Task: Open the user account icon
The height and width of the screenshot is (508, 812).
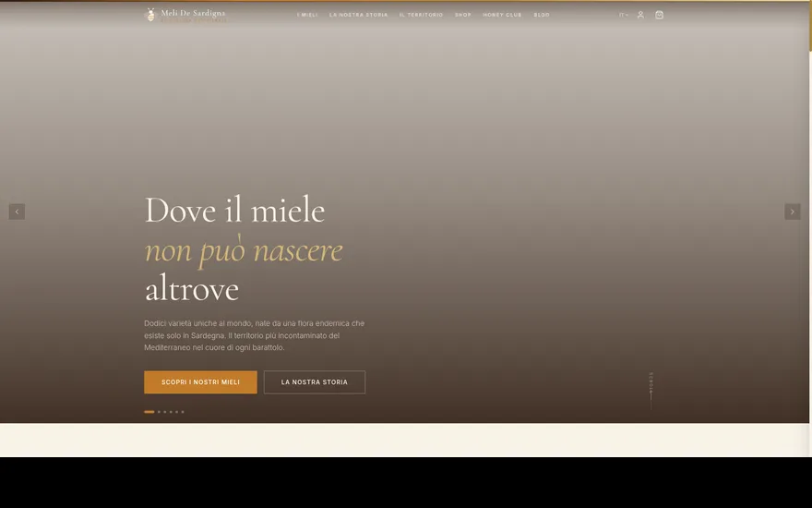Action: (640, 15)
